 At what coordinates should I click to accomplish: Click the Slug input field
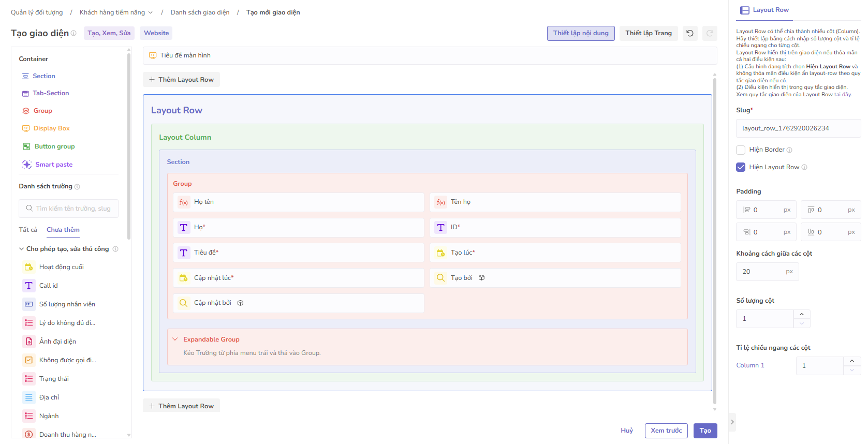(798, 128)
